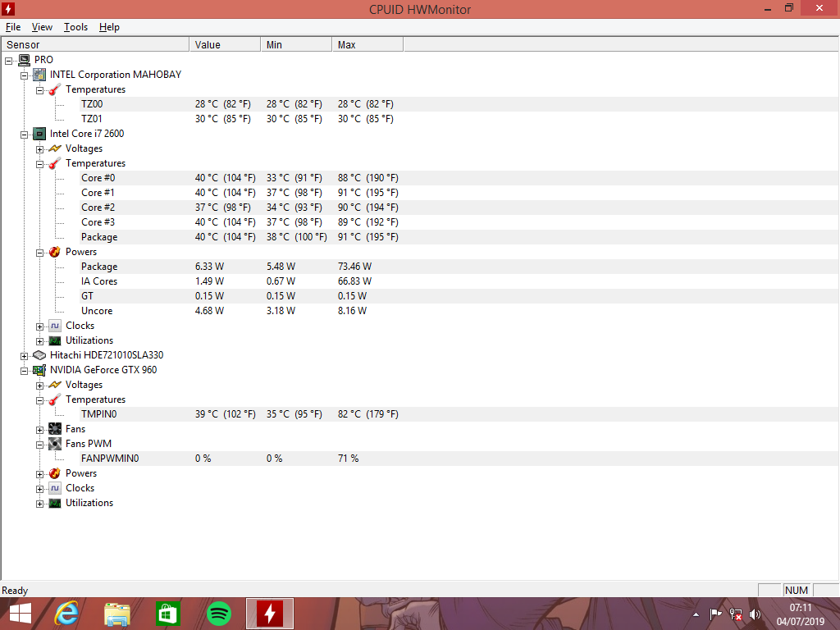Click the NVIDIA Fans fan icon
The width and height of the screenshot is (840, 630).
click(x=55, y=428)
